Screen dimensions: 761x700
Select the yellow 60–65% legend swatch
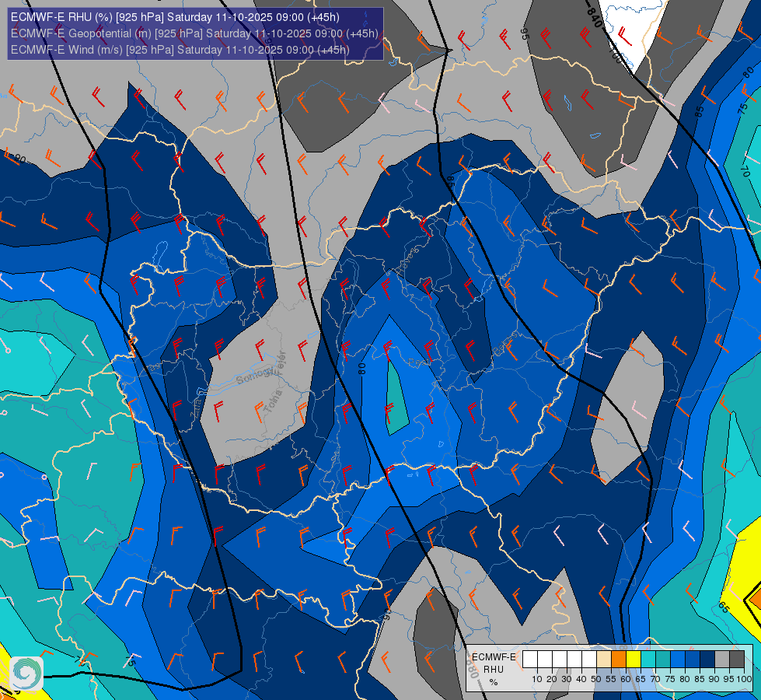pyautogui.click(x=634, y=659)
